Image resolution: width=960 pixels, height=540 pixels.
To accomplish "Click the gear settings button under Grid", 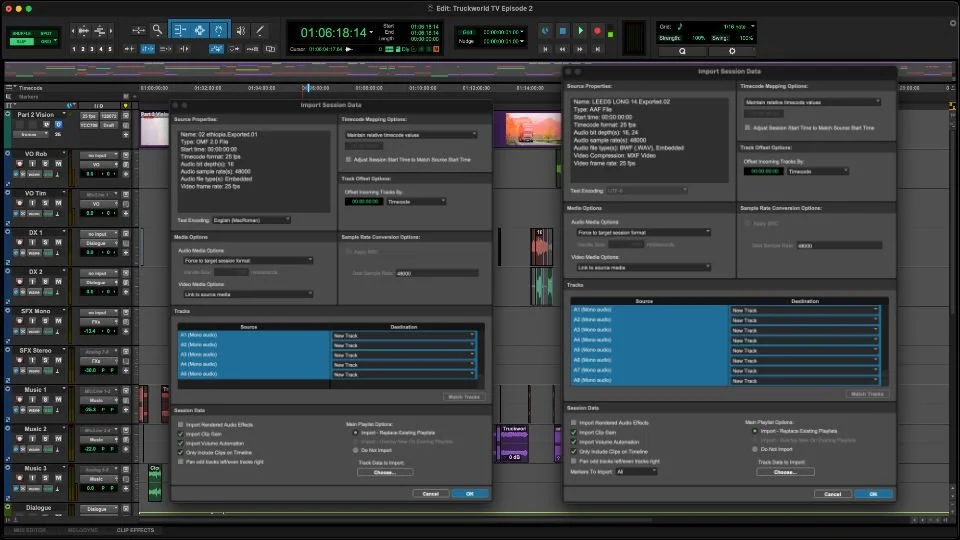I will point(732,51).
